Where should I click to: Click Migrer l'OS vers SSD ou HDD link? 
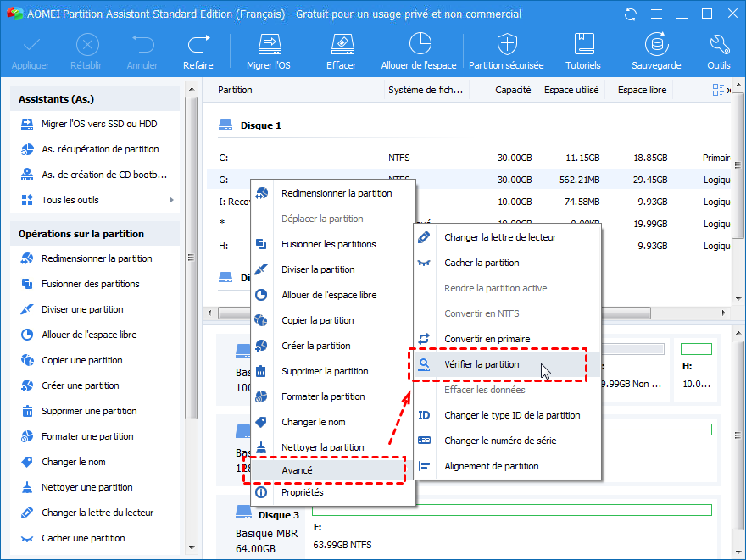[98, 124]
